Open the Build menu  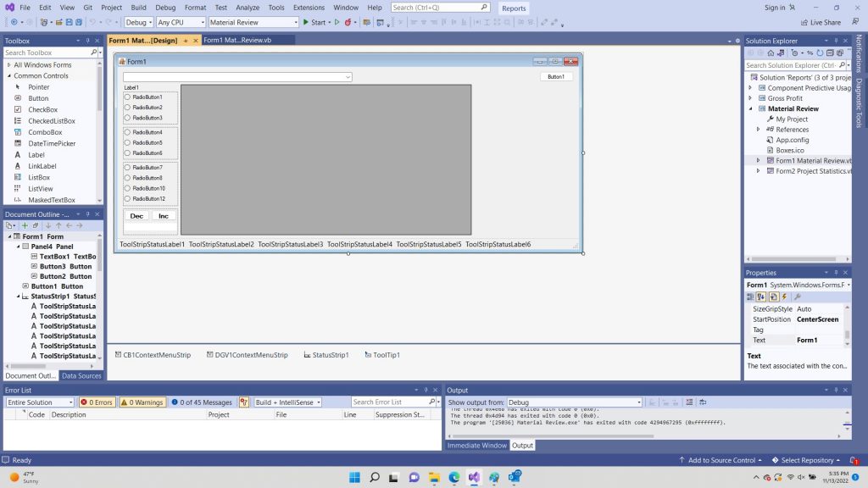(x=138, y=7)
